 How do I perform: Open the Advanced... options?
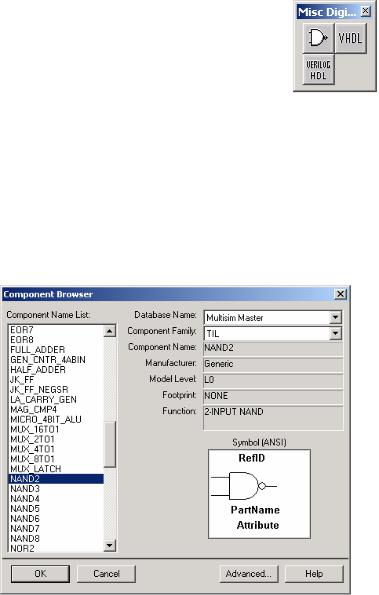(x=248, y=573)
